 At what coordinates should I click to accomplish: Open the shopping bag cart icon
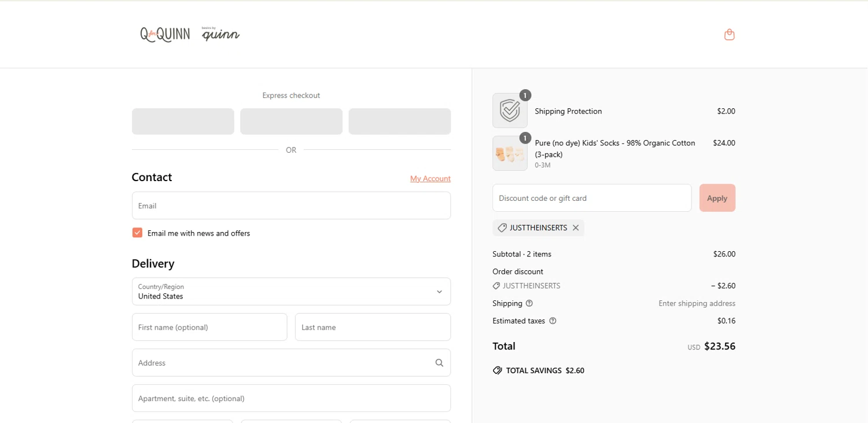729,35
